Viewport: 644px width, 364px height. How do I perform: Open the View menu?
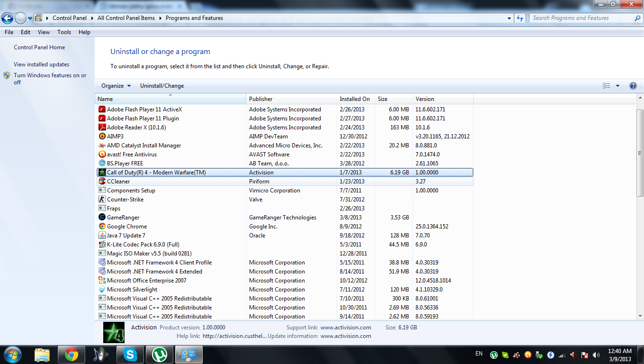(44, 32)
